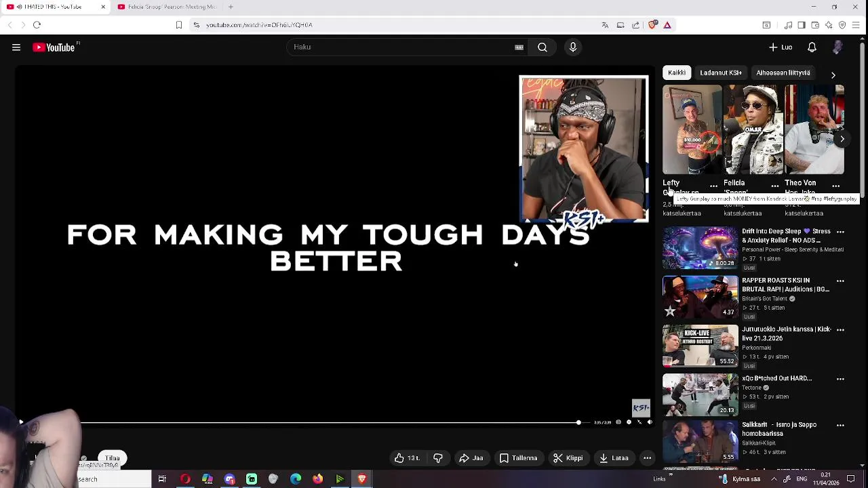868x488 pixels.
Task: Open options for xQc video
Action: 840,379
